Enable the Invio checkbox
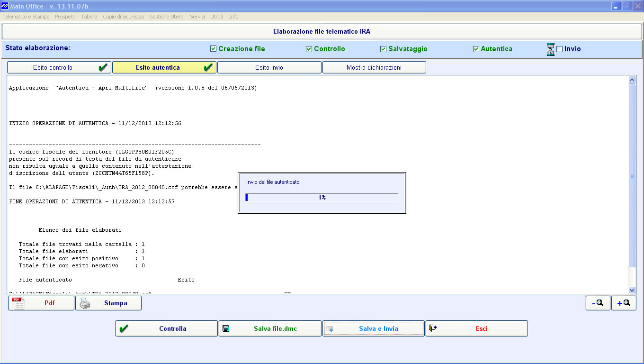 [x=559, y=49]
